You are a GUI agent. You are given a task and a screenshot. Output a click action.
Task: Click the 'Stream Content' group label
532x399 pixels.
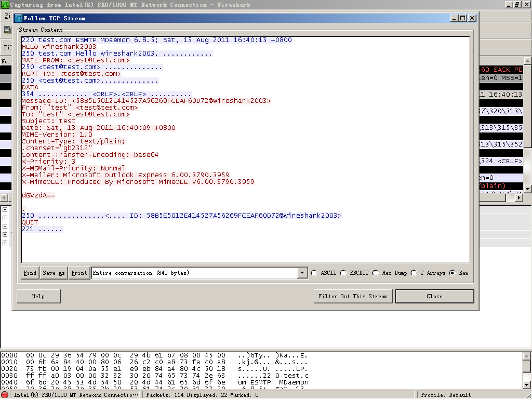pos(41,30)
